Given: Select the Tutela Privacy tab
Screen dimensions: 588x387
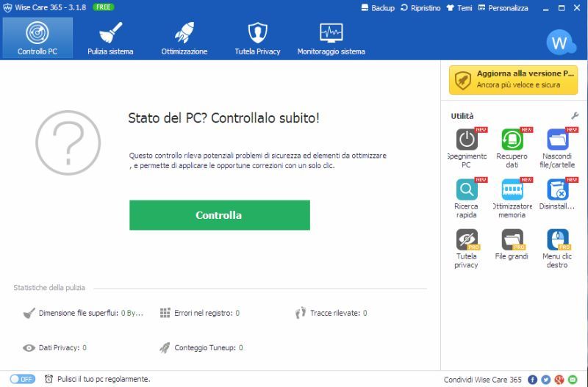Looking at the screenshot, I should pos(258,38).
